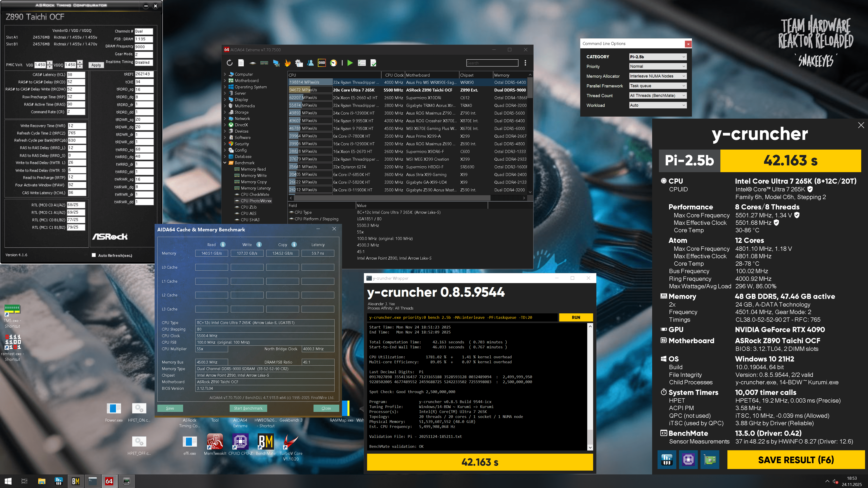
Task: Click the Start Benchmark button
Action: (248, 408)
